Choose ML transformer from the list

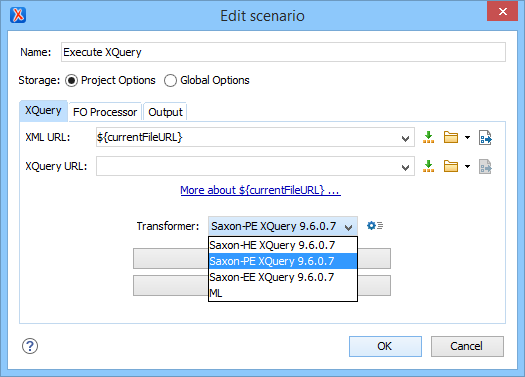[x=283, y=293]
